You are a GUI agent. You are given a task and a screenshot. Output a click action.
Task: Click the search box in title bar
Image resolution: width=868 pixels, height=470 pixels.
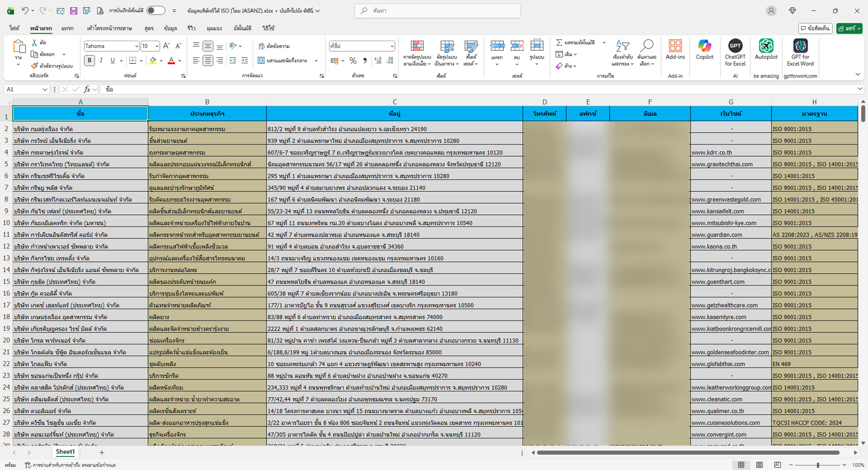(437, 11)
